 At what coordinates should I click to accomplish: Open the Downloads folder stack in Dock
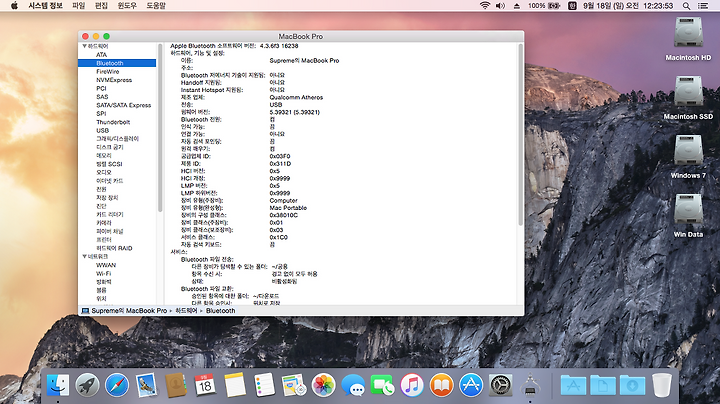coord(632,385)
